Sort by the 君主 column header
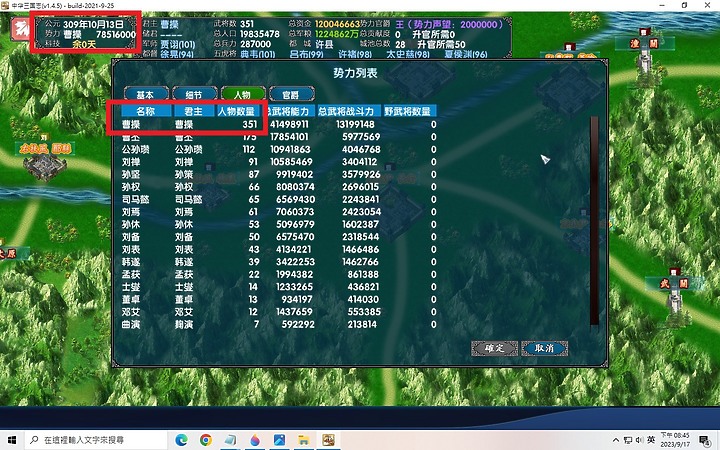 coord(194,111)
